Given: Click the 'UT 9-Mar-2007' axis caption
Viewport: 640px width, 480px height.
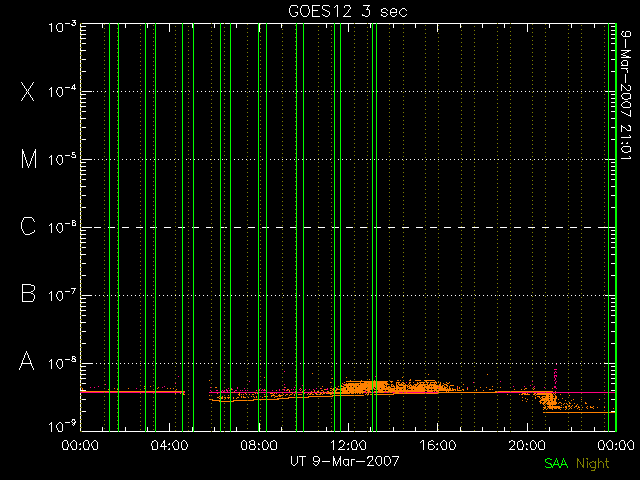Looking at the screenshot, I should point(344,461).
